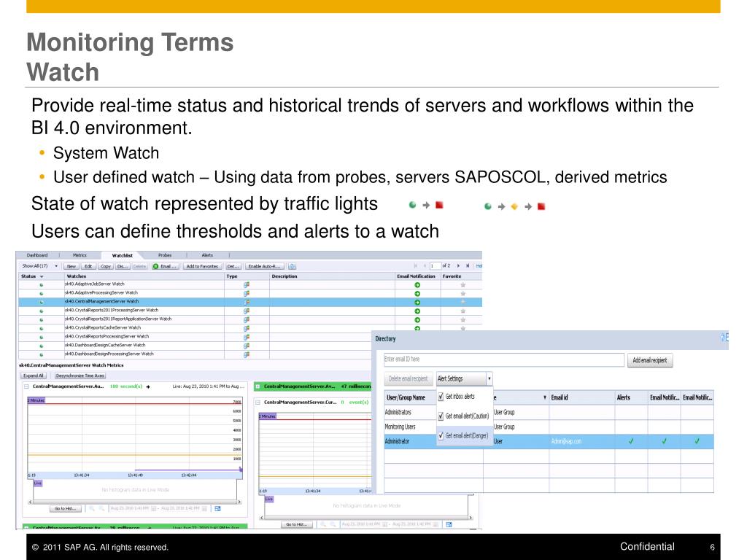Click Desynchronize Time Axes button
This screenshot has height=560, width=747.
click(80, 376)
